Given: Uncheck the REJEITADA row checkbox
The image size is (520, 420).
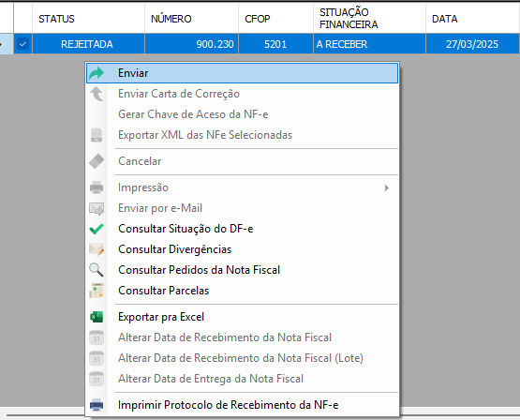Looking at the screenshot, I should (x=22, y=44).
